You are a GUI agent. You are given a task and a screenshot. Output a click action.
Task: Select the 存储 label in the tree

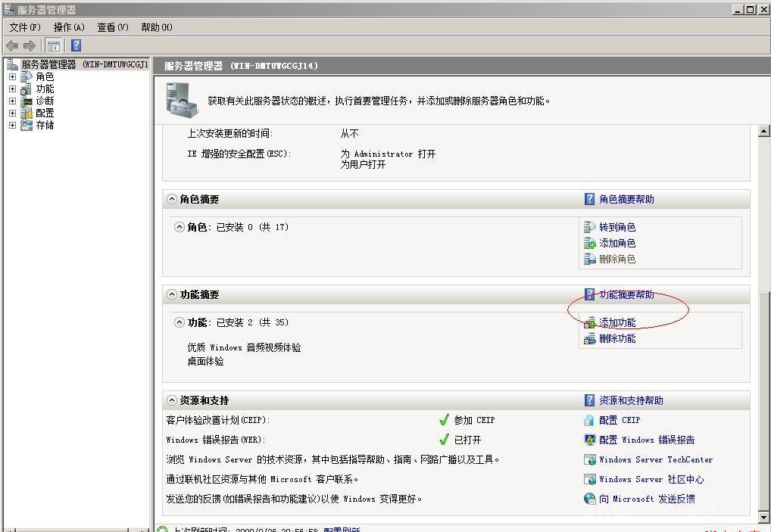(45, 125)
